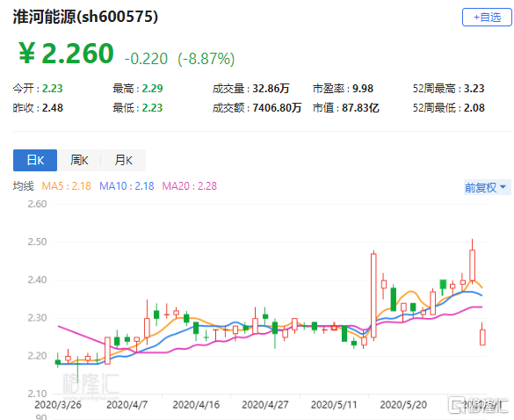This screenshot has height=420, width=514.
Task: Select the 成交额 7406.80万 turnover value
Action: (x=257, y=108)
